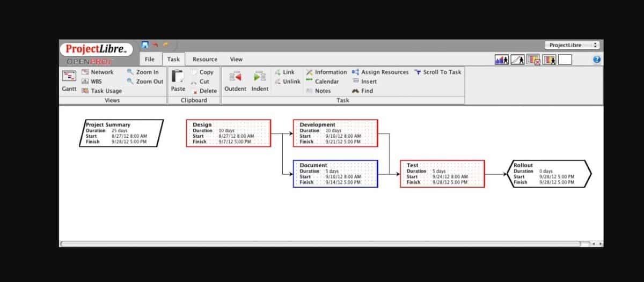Paste from the clipboard

(178, 80)
